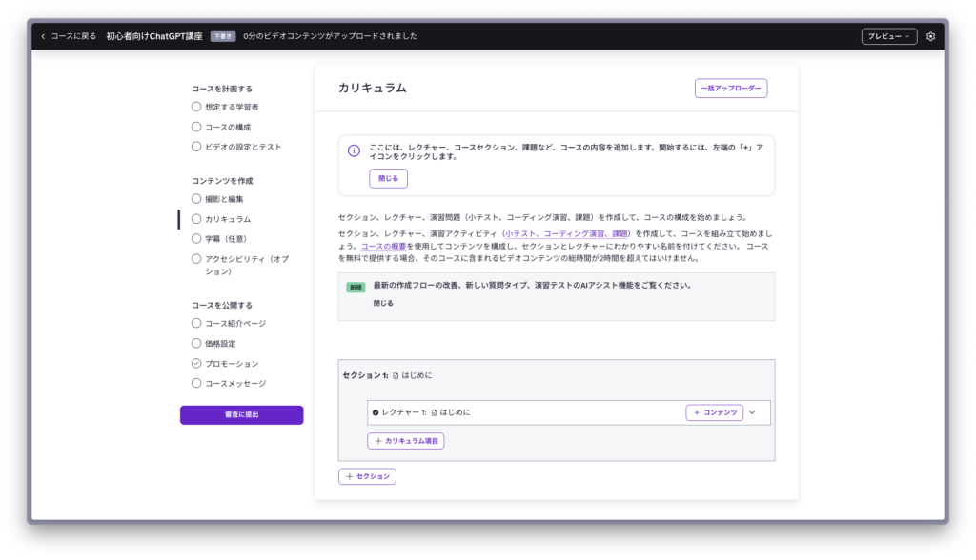This screenshot has width=976, height=560.
Task: Click the info circle icon in the notice box
Action: [x=354, y=150]
